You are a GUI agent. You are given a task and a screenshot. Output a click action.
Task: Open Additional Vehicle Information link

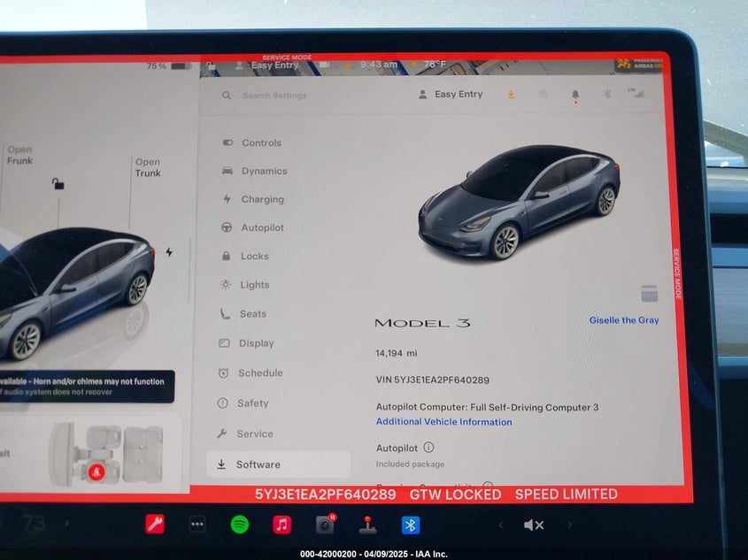(443, 422)
